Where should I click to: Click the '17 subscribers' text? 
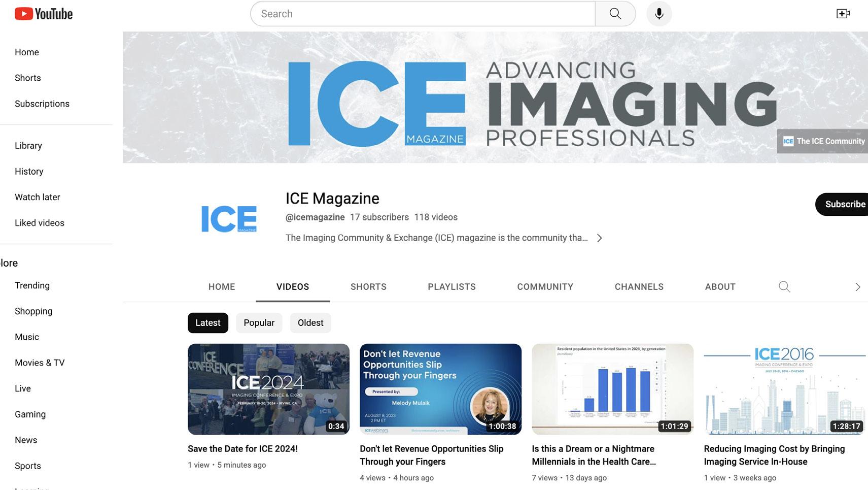point(379,217)
